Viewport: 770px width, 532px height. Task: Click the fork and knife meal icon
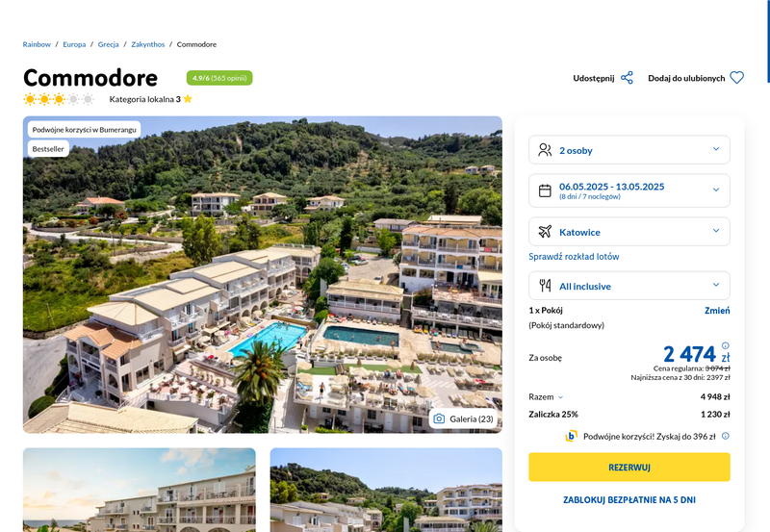click(x=545, y=286)
